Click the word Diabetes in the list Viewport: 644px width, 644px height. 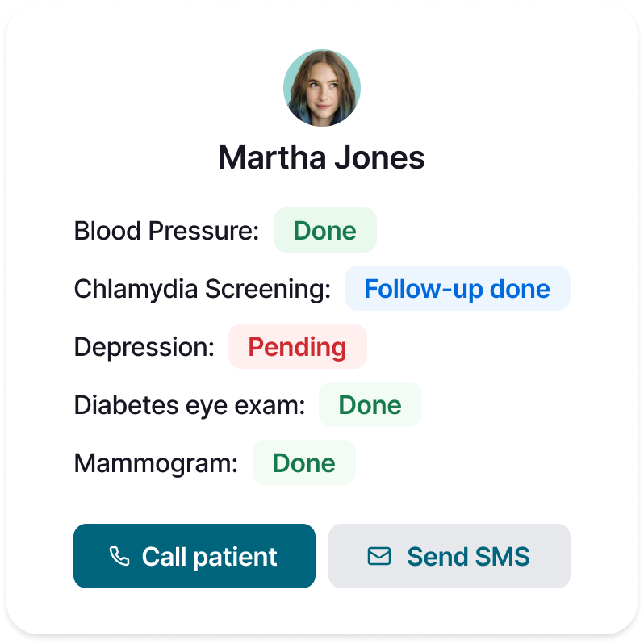[x=124, y=405]
